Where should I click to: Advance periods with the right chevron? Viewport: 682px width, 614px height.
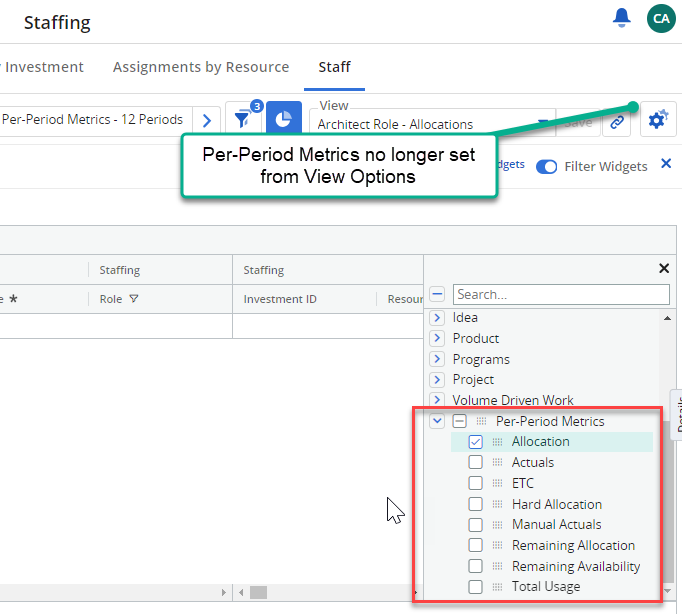coord(207,120)
